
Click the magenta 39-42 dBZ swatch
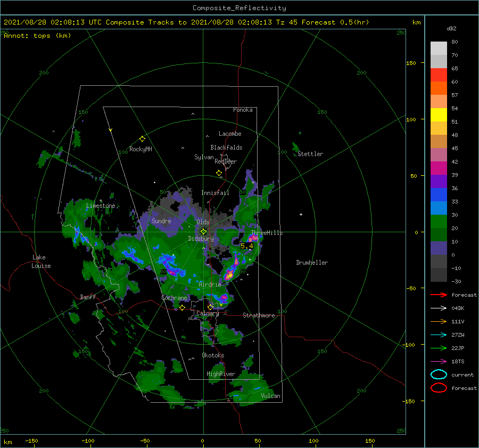click(x=439, y=168)
